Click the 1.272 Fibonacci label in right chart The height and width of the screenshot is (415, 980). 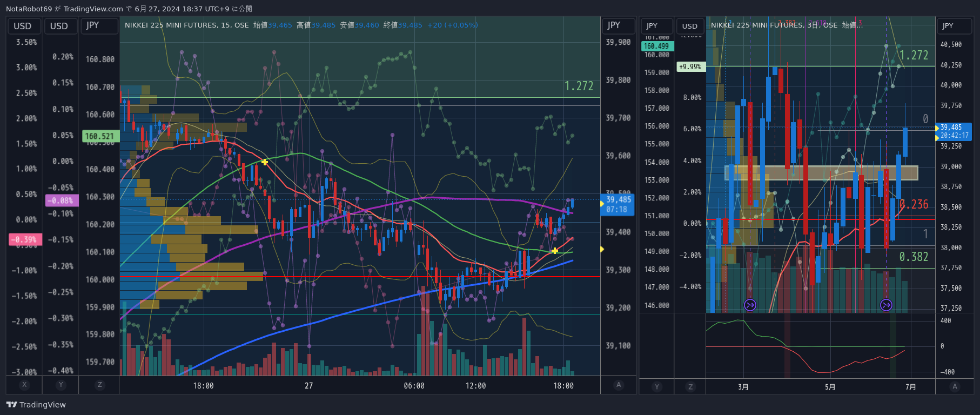914,55
